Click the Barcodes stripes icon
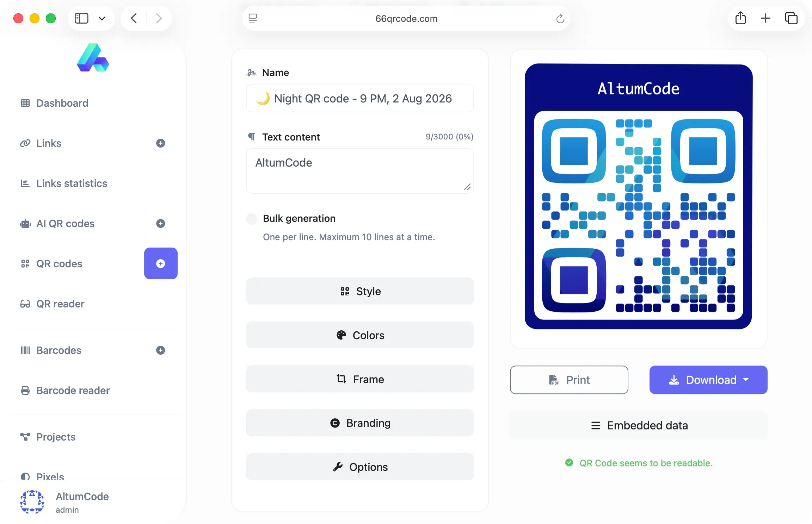The height and width of the screenshot is (524, 812). click(25, 350)
